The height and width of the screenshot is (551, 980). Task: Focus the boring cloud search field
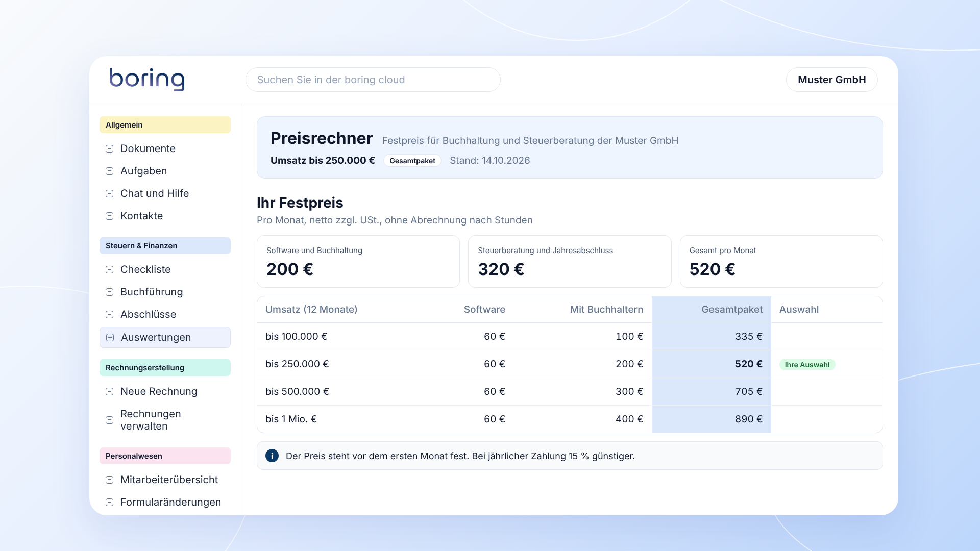[373, 80]
